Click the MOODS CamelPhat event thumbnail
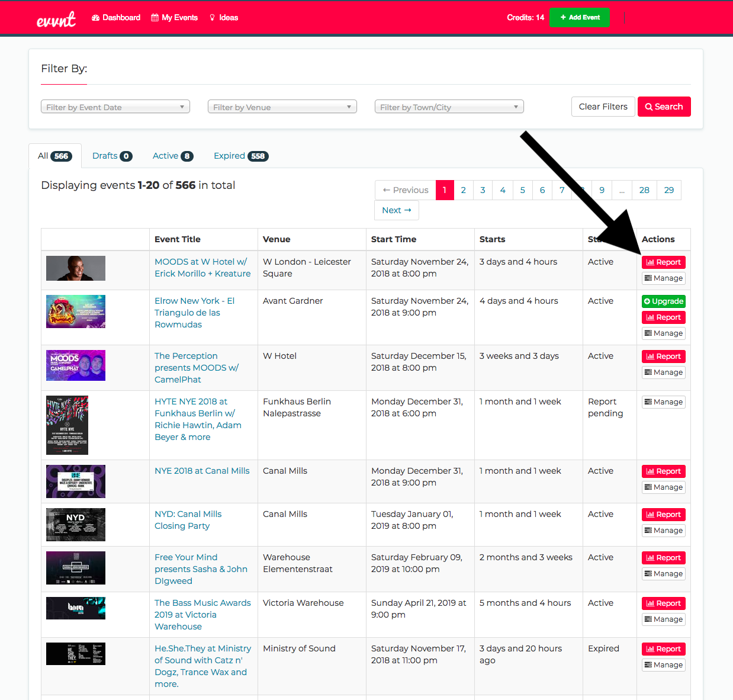The width and height of the screenshot is (733, 700). [76, 365]
